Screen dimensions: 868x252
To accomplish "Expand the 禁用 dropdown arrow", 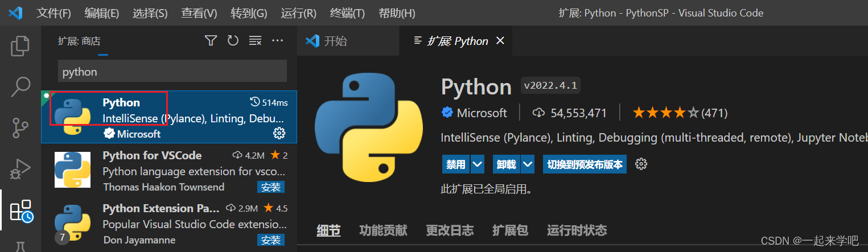I will click(x=478, y=164).
